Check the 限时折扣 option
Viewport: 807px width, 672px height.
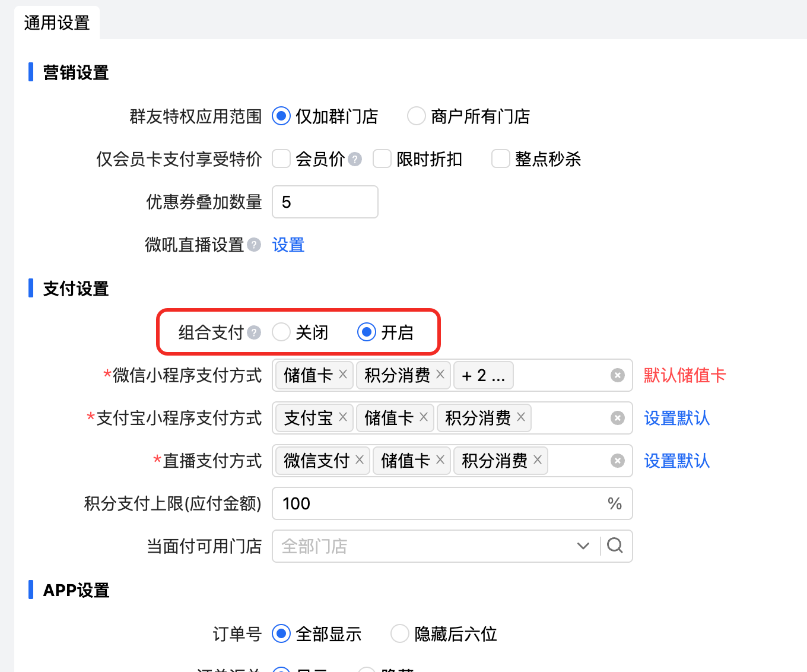click(x=382, y=159)
